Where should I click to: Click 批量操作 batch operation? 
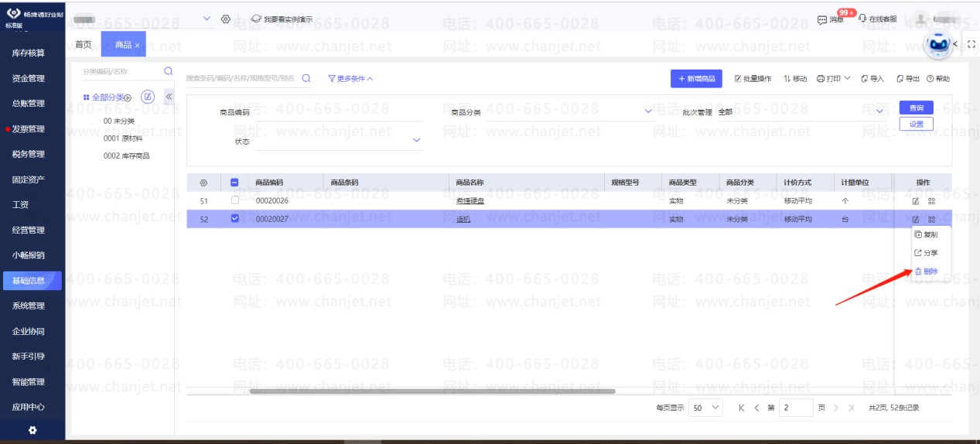point(753,79)
